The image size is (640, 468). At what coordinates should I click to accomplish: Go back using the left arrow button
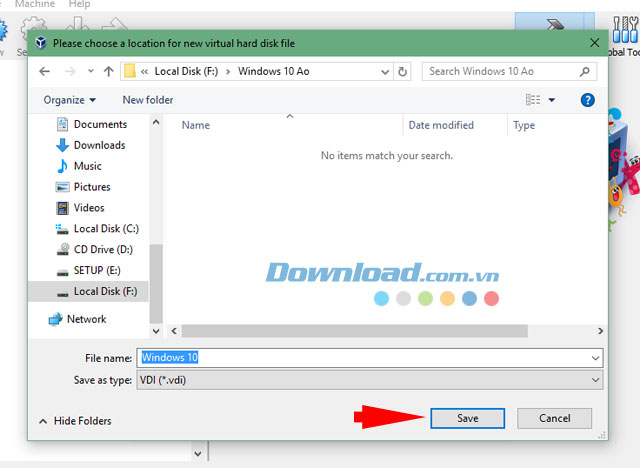(44, 71)
